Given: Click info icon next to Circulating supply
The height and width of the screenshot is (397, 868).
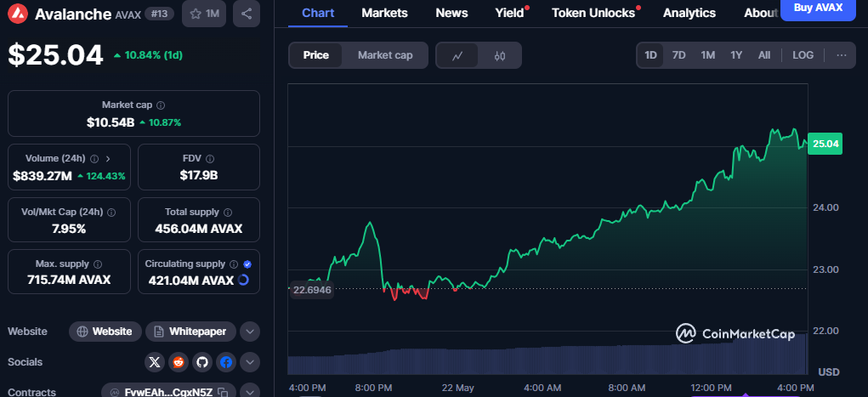Looking at the screenshot, I should point(234,264).
